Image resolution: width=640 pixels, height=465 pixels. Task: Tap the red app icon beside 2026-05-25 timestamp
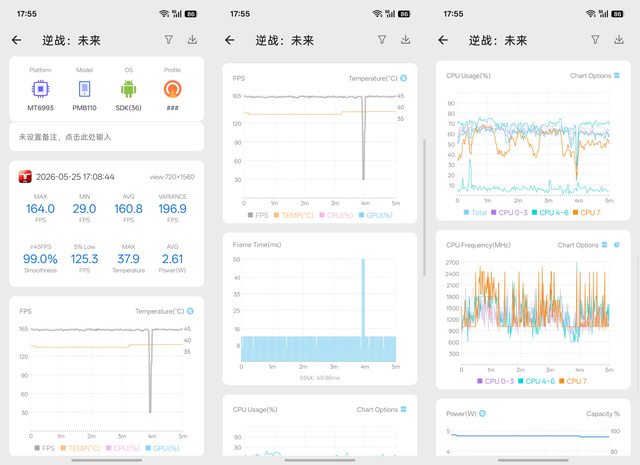coord(25,177)
